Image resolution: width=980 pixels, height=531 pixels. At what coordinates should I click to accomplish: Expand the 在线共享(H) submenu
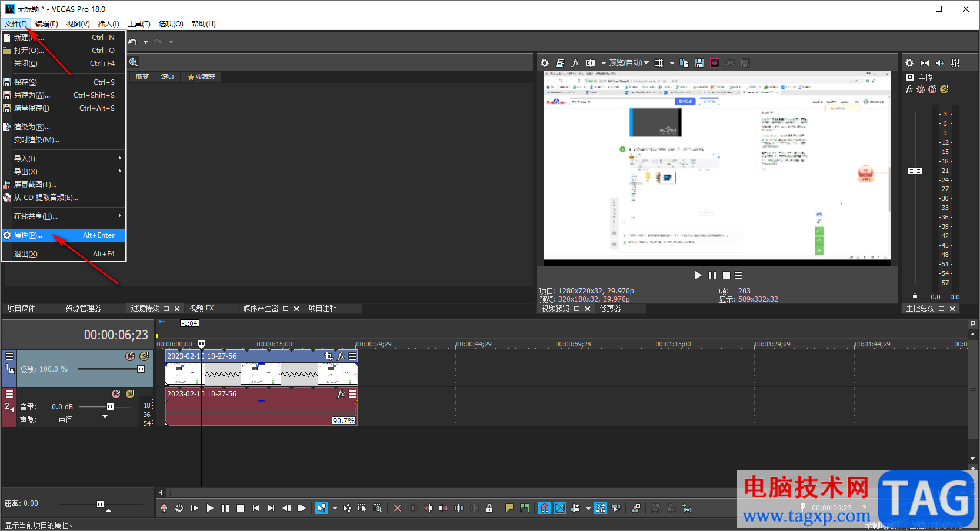64,216
